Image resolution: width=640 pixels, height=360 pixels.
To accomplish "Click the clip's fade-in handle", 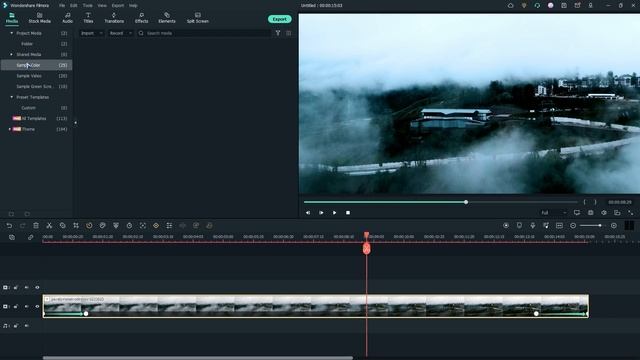I will [x=86, y=313].
